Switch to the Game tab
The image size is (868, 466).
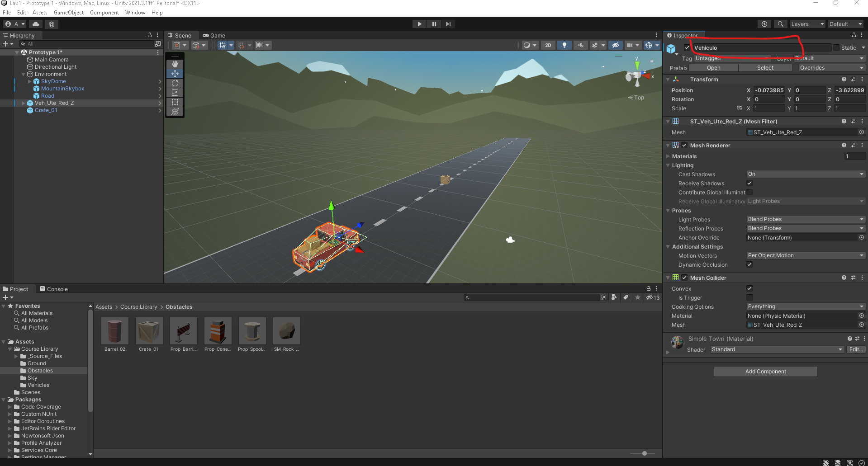click(x=214, y=35)
